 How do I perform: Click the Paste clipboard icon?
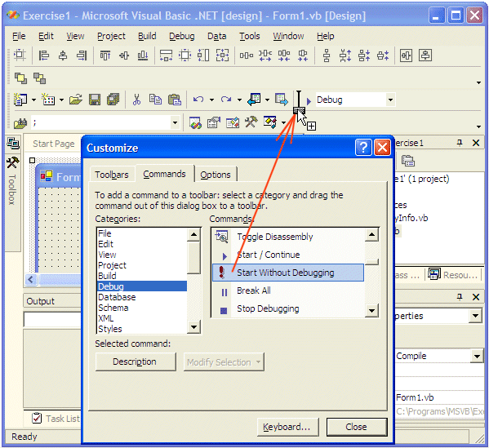175,100
